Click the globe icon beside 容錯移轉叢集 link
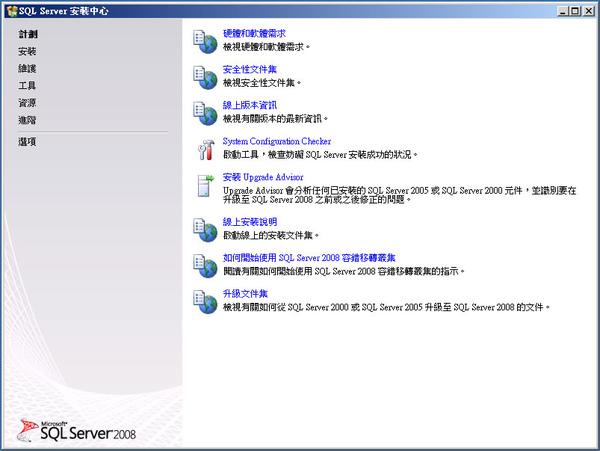The height and width of the screenshot is (451, 600). [x=205, y=266]
